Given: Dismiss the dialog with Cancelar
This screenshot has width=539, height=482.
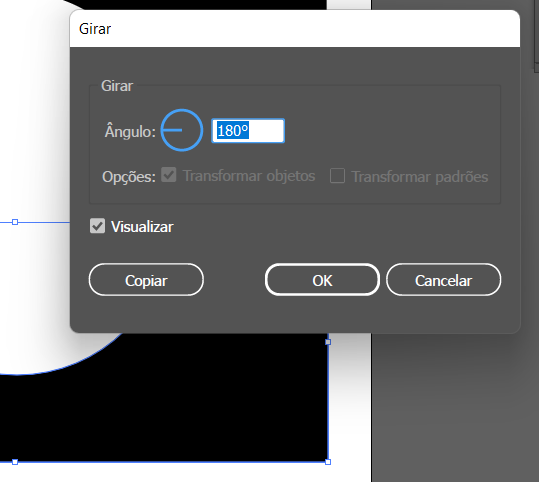Looking at the screenshot, I should point(443,280).
